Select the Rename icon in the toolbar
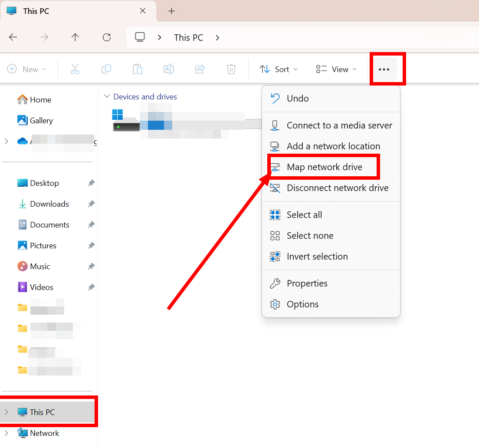Image resolution: width=479 pixels, height=448 pixels. [x=168, y=69]
